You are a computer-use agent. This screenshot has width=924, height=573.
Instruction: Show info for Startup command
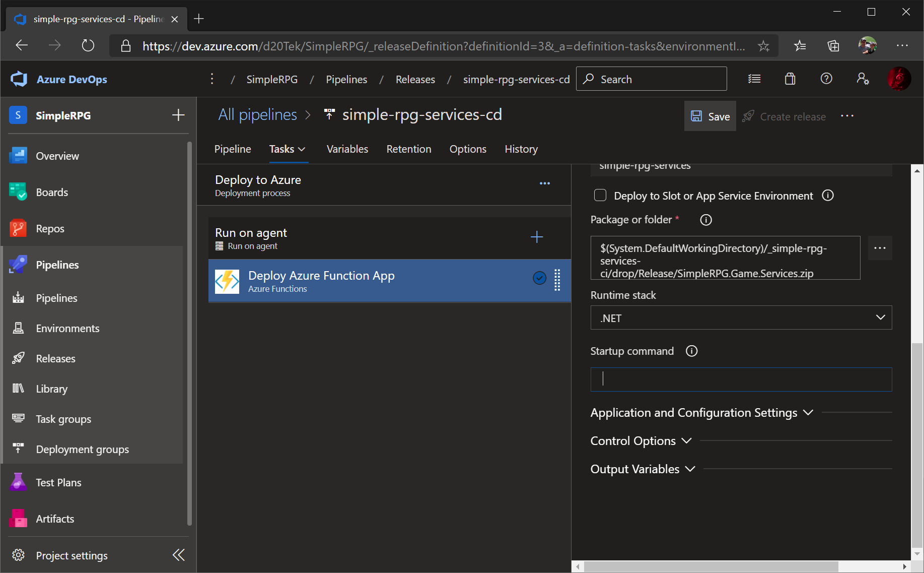[x=692, y=351]
